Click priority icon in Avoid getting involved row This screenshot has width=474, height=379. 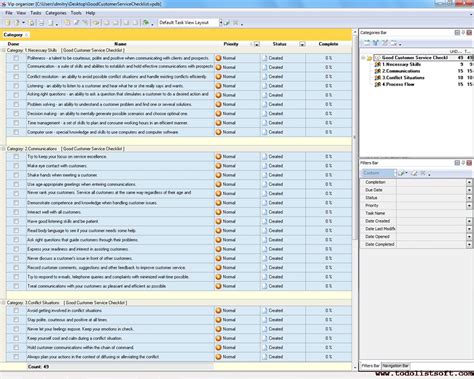[x=218, y=311]
